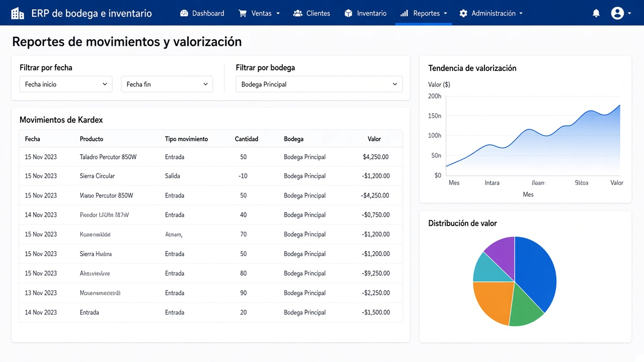Open the Fecha fin dropdown
This screenshot has height=362, width=644.
click(x=167, y=84)
